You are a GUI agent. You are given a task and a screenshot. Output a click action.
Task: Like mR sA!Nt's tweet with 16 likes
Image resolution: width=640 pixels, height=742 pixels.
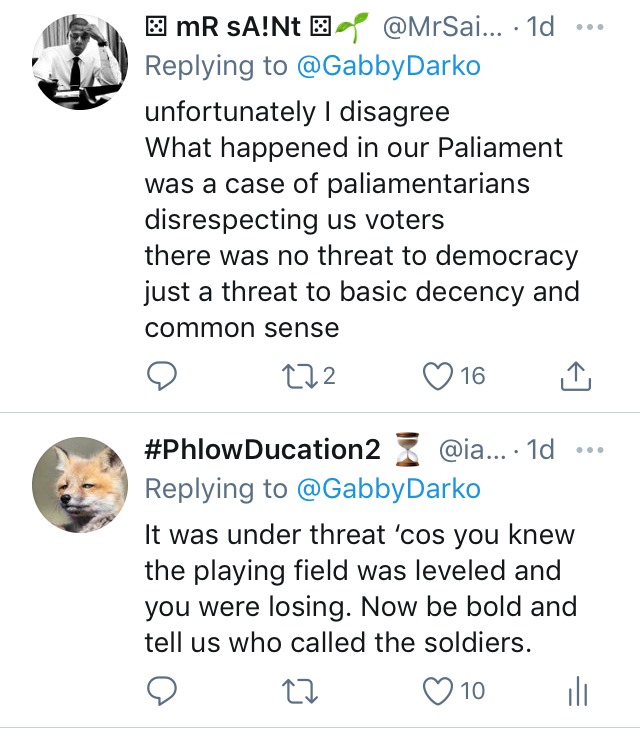coord(437,376)
